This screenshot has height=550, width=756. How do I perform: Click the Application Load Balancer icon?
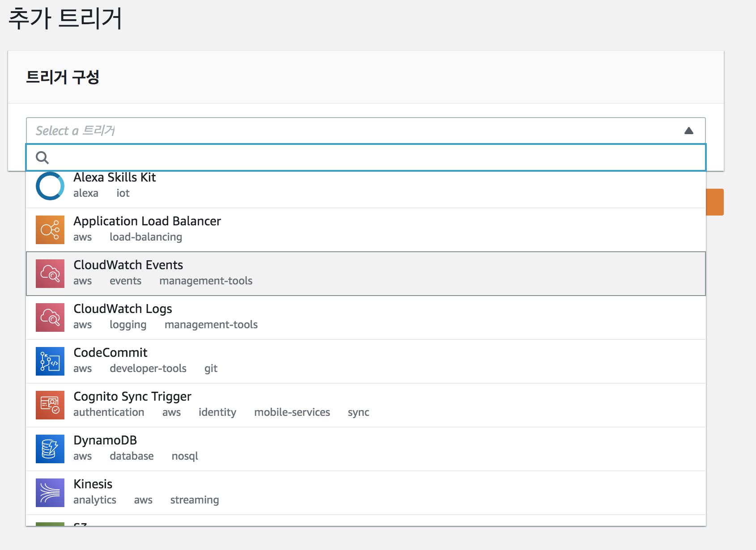50,230
